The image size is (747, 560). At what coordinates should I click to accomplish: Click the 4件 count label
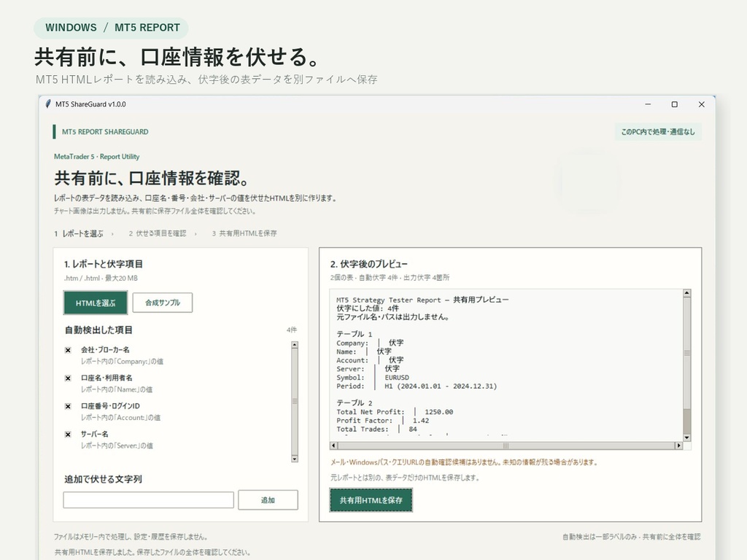292,330
